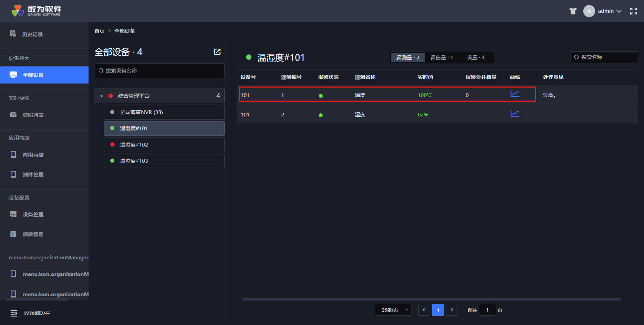Open 设备管理 in the sidebar
The width and height of the screenshot is (644, 325).
click(44, 214)
